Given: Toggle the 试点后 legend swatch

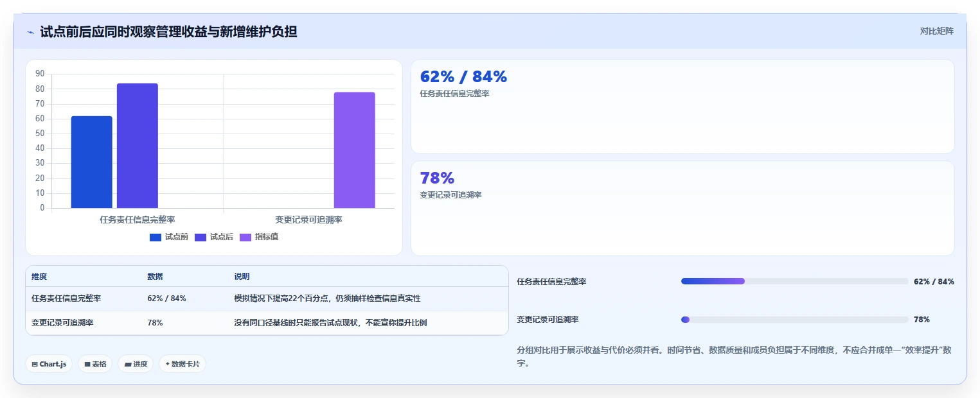Looking at the screenshot, I should pos(200,238).
